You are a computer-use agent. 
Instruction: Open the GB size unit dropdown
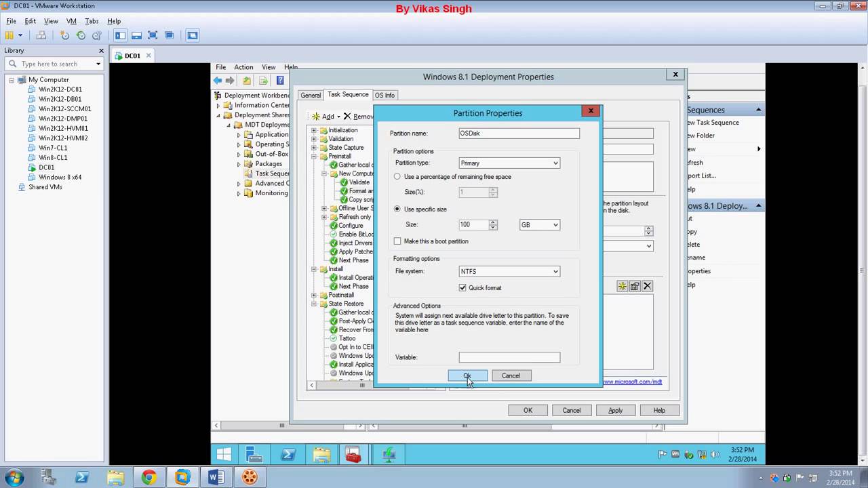click(x=540, y=224)
